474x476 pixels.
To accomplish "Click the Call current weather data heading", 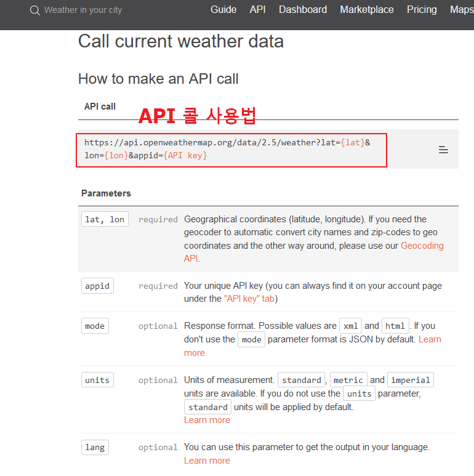I will (181, 41).
